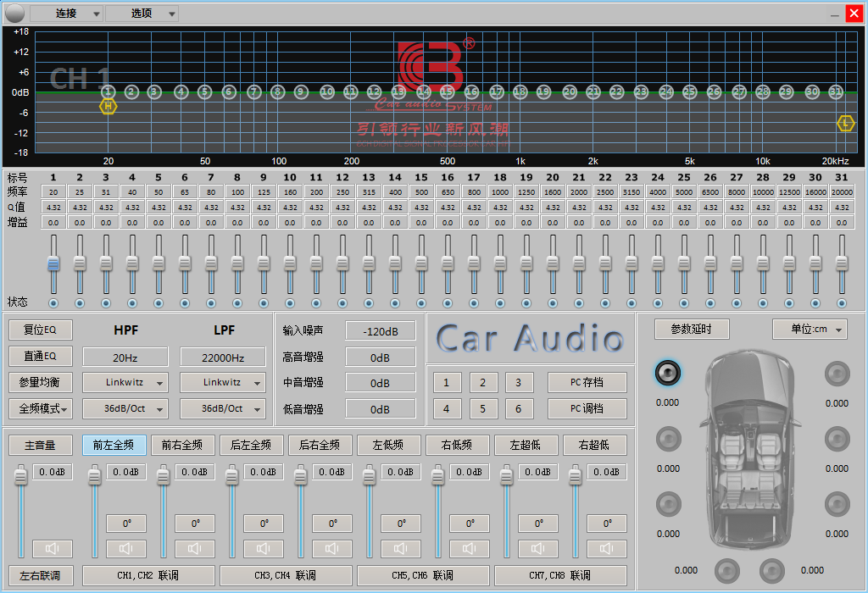The height and width of the screenshot is (593, 868).
Task: Open the HPF 36dB/Oct slope dropdown
Action: tap(125, 409)
